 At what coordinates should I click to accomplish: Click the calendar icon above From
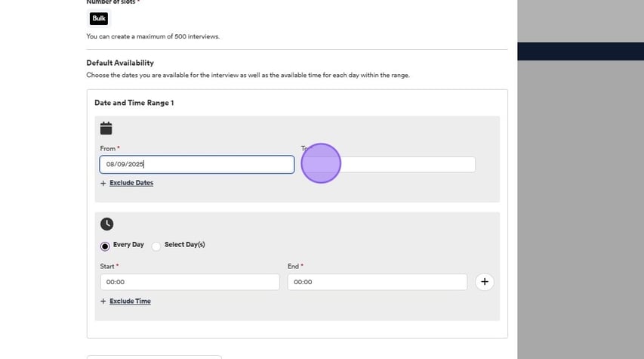pyautogui.click(x=106, y=128)
